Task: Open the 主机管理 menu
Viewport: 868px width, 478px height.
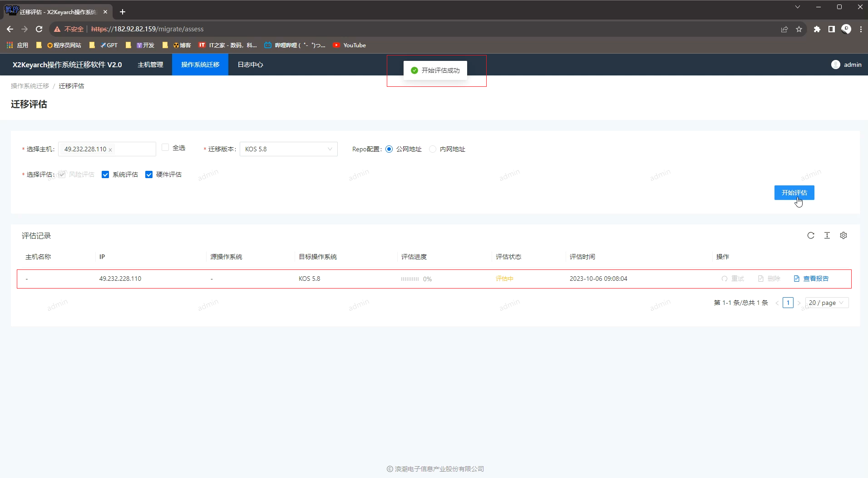Action: coord(150,65)
